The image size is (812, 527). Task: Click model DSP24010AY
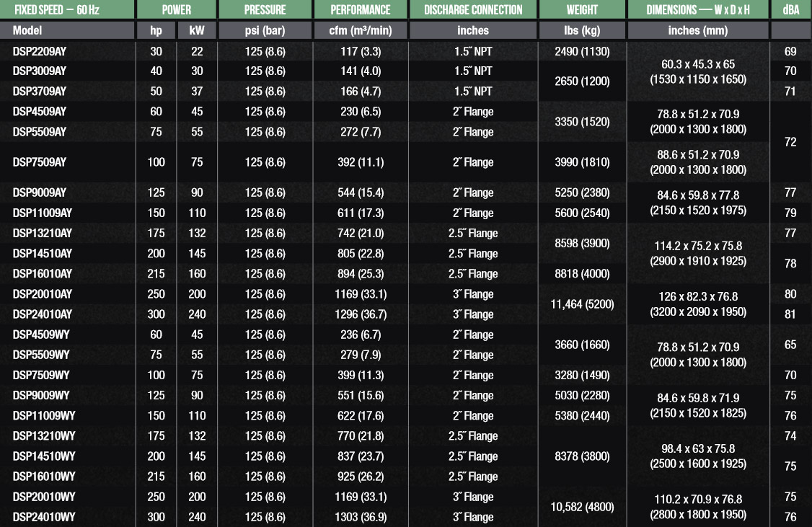[x=43, y=314]
